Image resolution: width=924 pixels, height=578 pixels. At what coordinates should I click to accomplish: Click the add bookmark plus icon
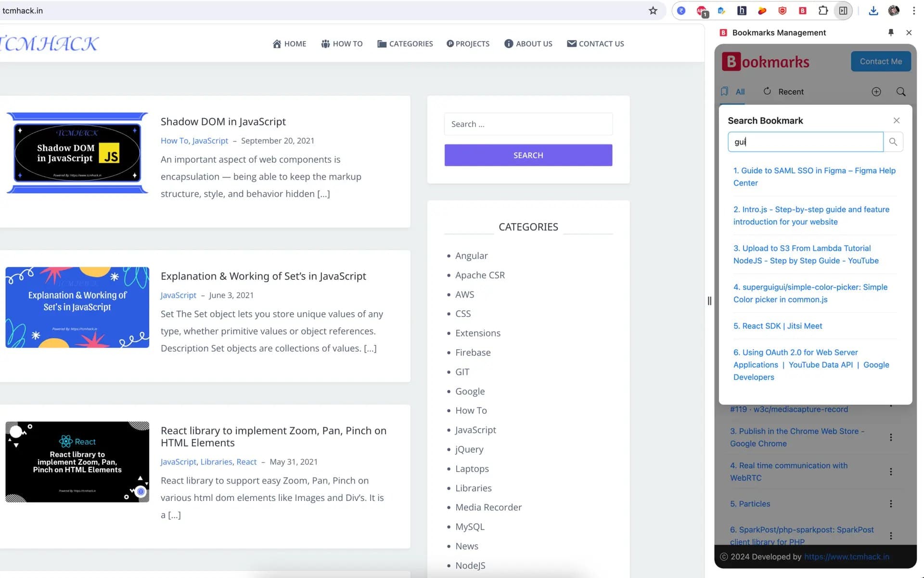pyautogui.click(x=876, y=92)
